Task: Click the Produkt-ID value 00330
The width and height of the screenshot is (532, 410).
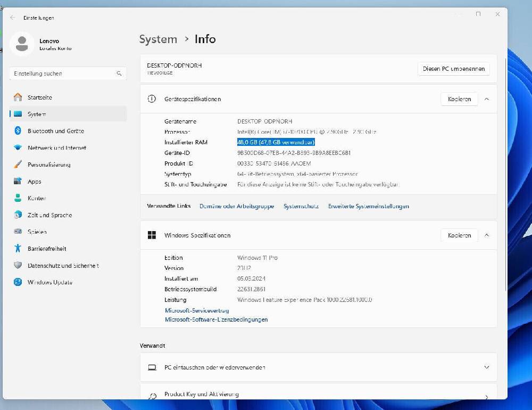Action: (x=274, y=163)
